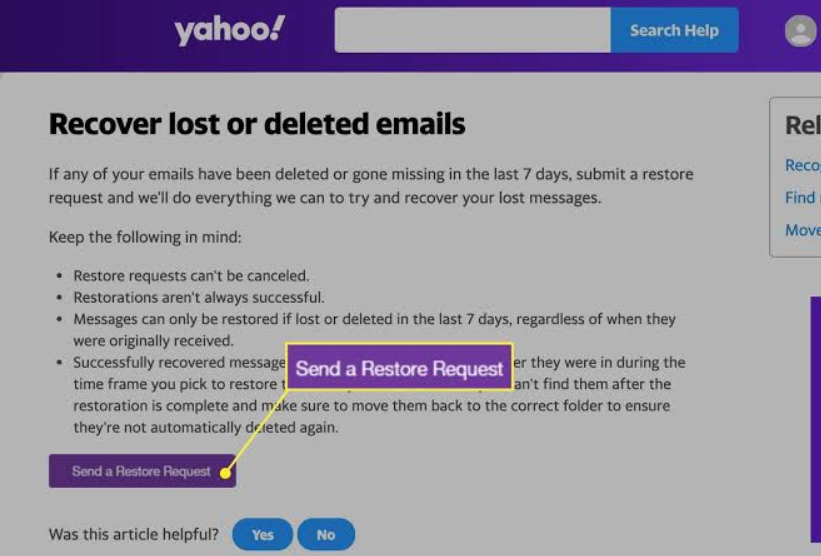821x556 pixels.
Task: Click the purple Send a Restore Request button
Action: pyautogui.click(x=142, y=471)
